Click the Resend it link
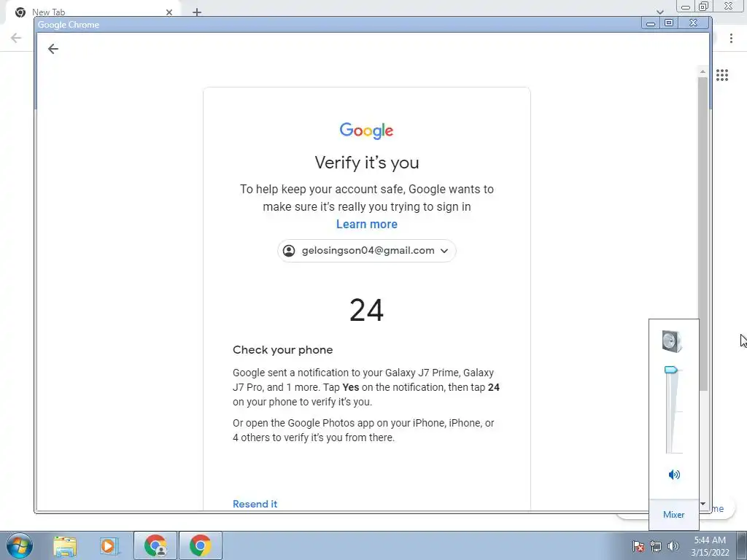This screenshot has height=560, width=747. pyautogui.click(x=255, y=504)
